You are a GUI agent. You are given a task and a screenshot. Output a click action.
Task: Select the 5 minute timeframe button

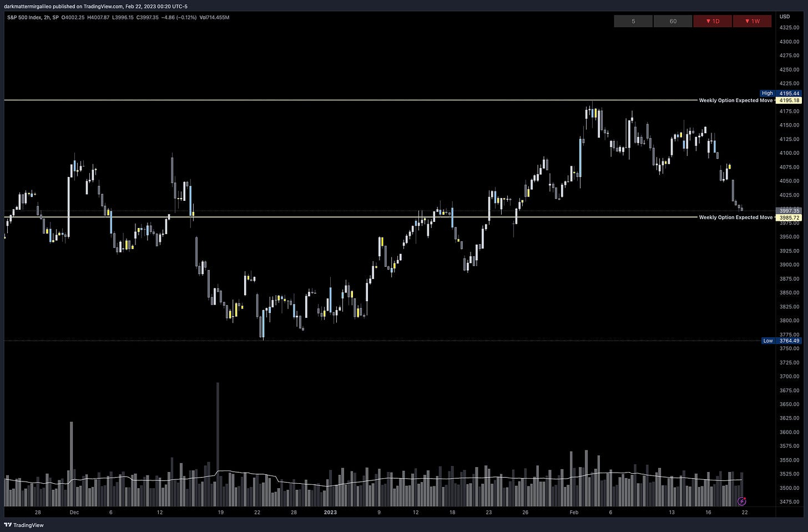click(633, 21)
